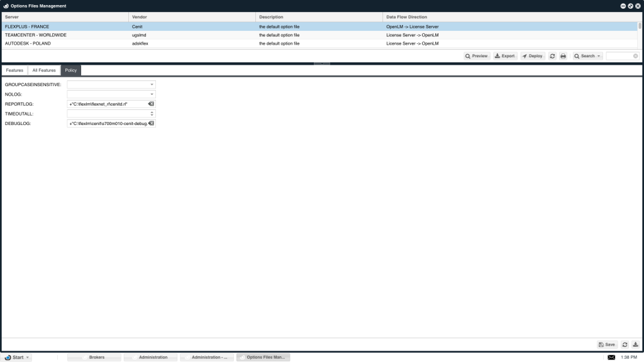The height and width of the screenshot is (362, 644).
Task: Refresh the options files list
Action: pos(552,56)
